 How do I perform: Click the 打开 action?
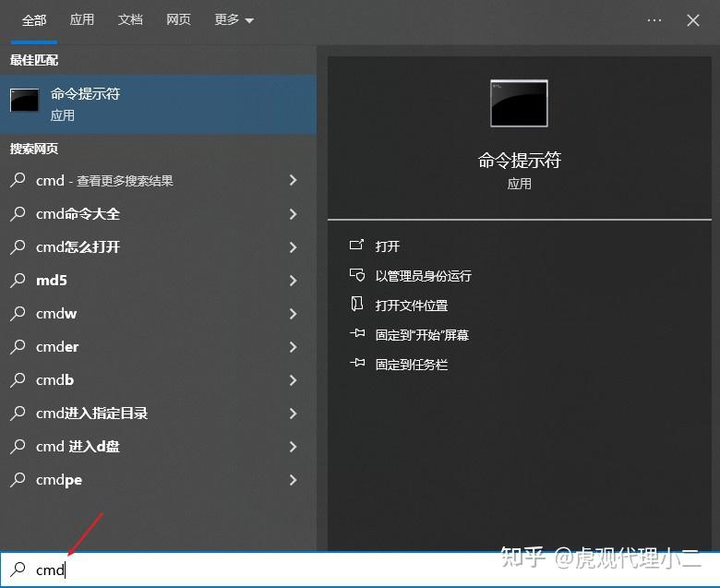pyautogui.click(x=387, y=246)
